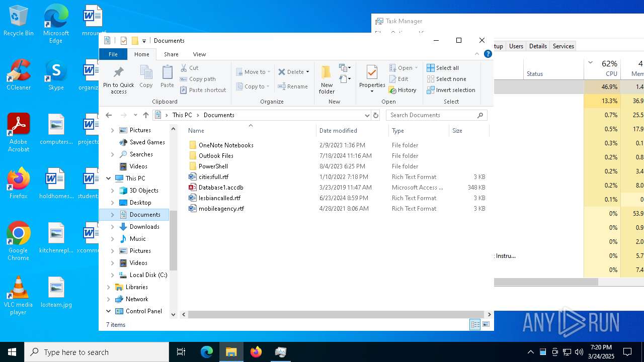Click the Cut scissors icon

[184, 68]
